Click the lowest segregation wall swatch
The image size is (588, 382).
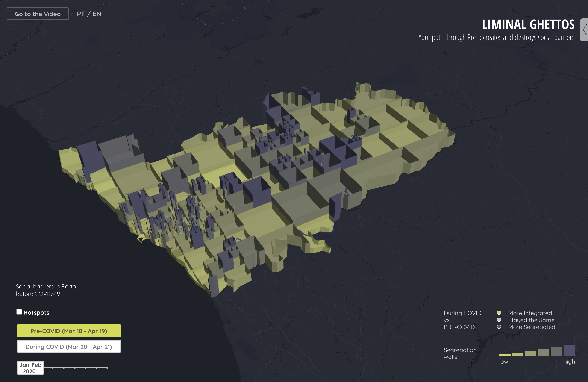505,355
